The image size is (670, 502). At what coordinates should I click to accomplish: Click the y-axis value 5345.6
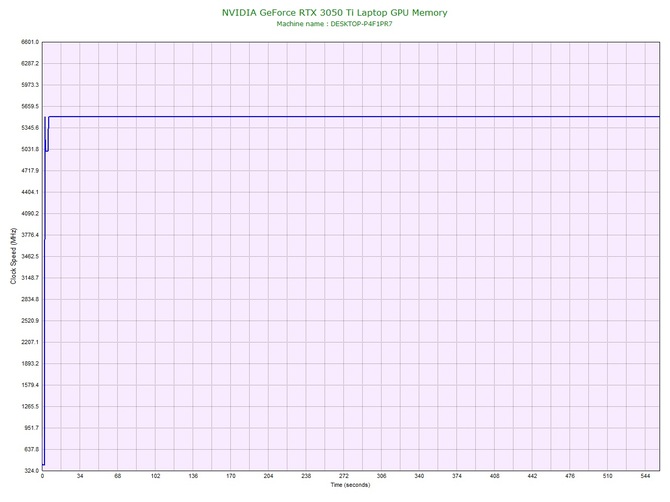tap(30, 128)
